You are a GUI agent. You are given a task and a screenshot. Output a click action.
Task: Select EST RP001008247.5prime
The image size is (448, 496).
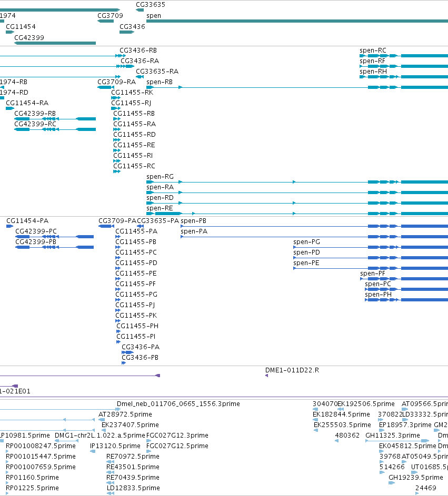click(x=7, y=451)
